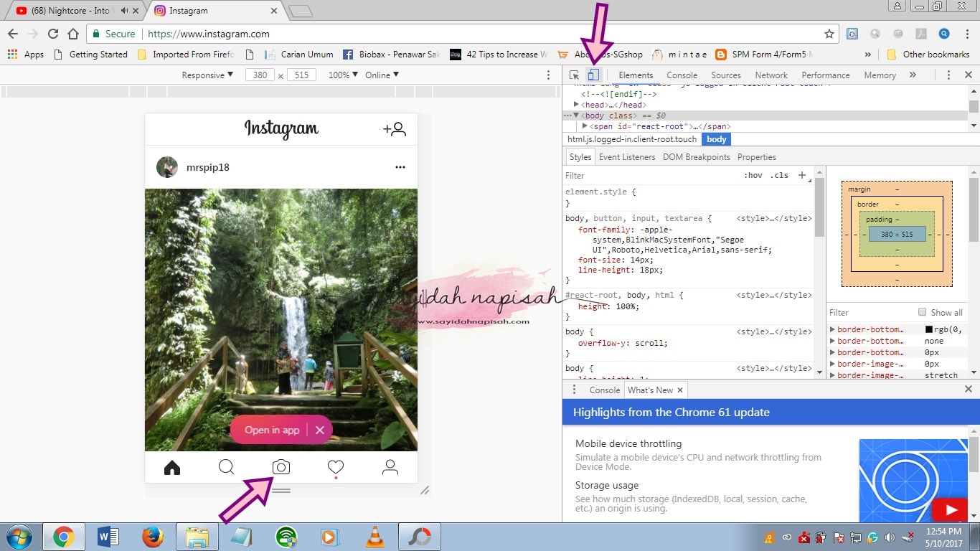
Task: Open DevTools customize three-dot menu
Action: click(x=948, y=75)
